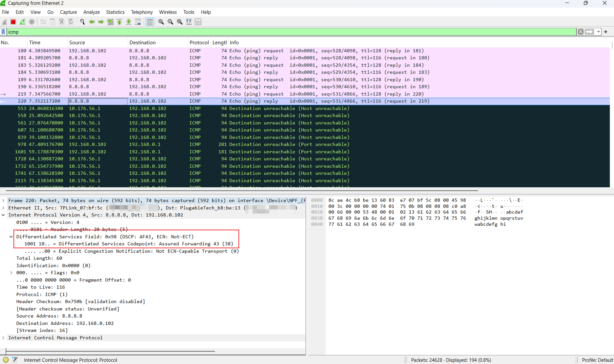Reset text to normal size
The width and height of the screenshot is (614, 364).
[x=180, y=22]
